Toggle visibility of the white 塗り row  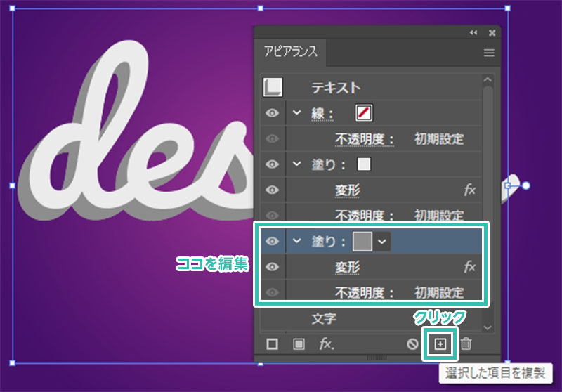(272, 164)
